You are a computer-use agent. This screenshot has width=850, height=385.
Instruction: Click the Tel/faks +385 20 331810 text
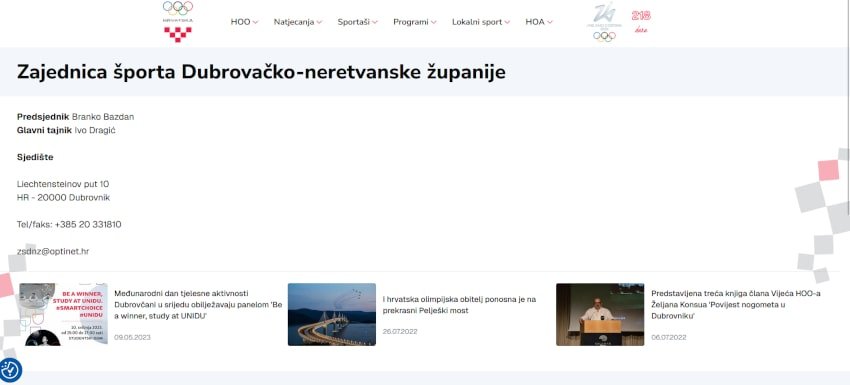click(x=69, y=224)
